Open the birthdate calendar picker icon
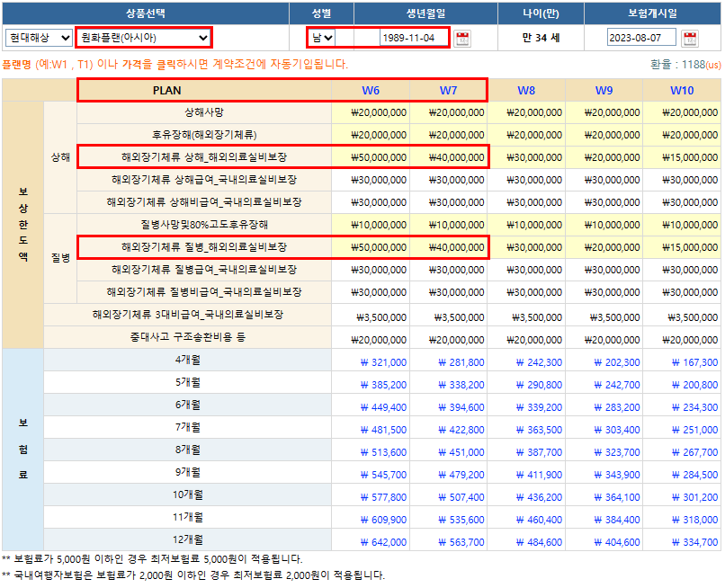This screenshot has width=725, height=588. [x=462, y=38]
